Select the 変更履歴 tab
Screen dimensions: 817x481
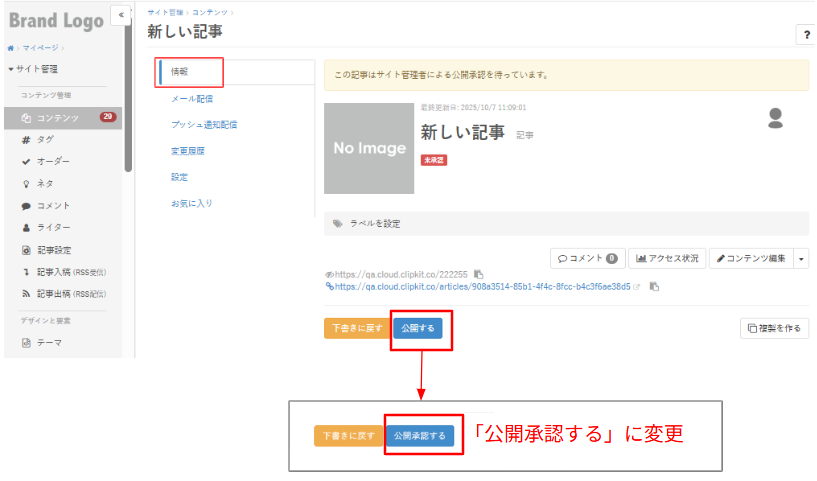[187, 151]
